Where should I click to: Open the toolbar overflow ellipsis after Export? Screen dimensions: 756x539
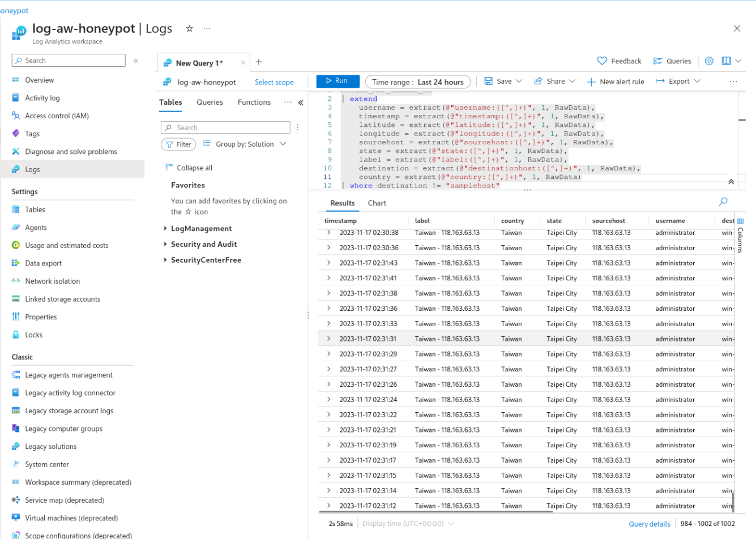pyautogui.click(x=733, y=82)
